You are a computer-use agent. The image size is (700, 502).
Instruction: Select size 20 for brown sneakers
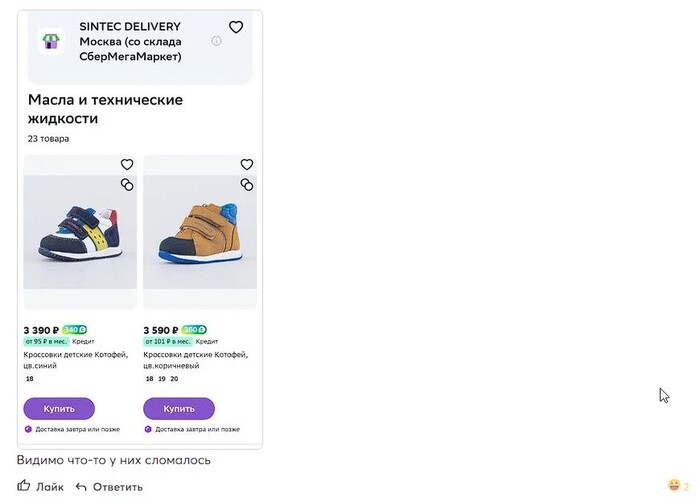pos(174,379)
